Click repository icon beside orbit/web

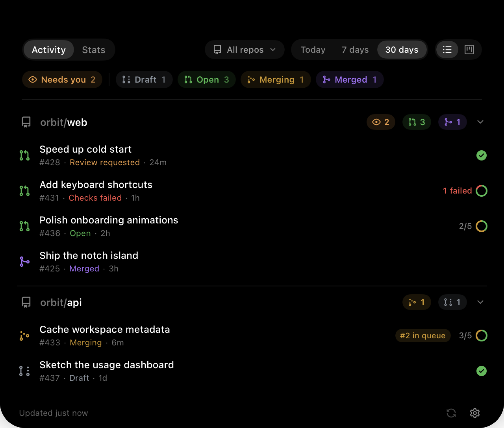[26, 122]
